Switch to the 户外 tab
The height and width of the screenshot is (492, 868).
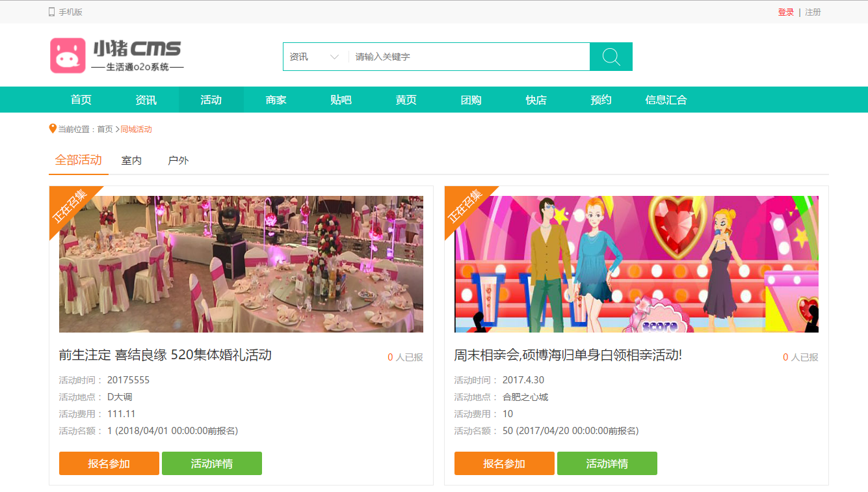pyautogui.click(x=178, y=160)
